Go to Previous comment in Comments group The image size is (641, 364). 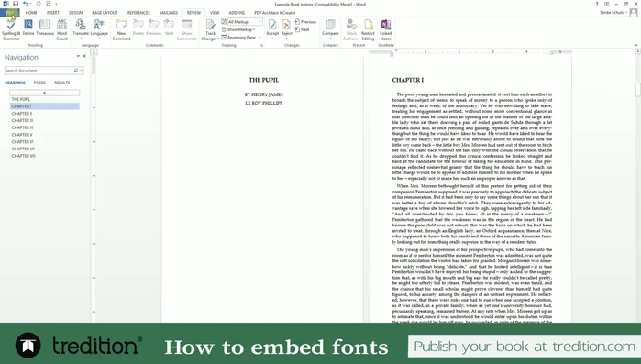154,28
